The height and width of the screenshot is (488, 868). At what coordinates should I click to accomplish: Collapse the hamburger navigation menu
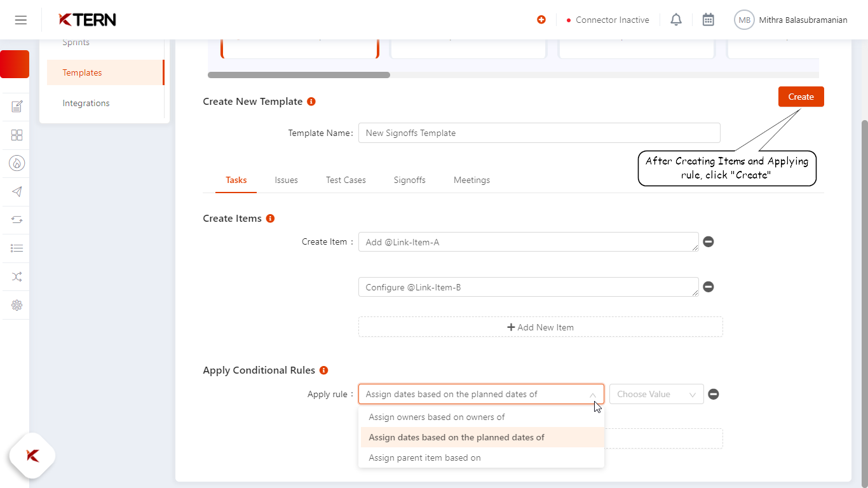click(21, 19)
